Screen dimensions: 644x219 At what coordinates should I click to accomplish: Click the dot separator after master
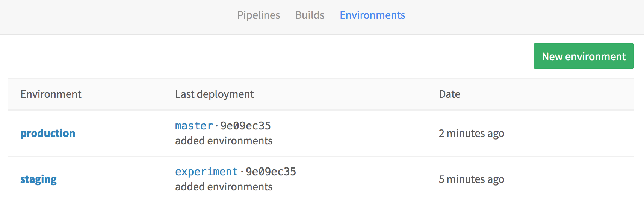[x=217, y=126]
